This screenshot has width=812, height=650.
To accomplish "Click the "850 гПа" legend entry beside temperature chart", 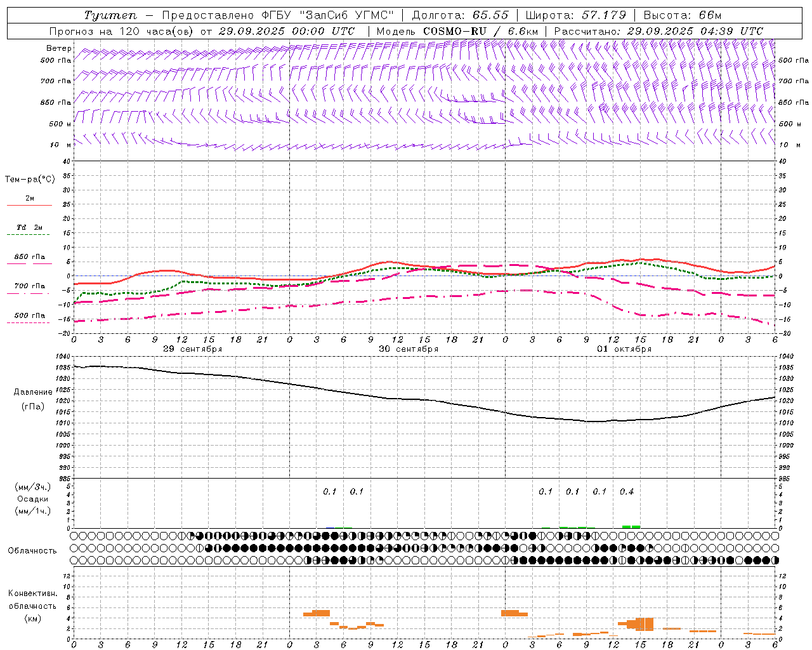I will coord(30,257).
